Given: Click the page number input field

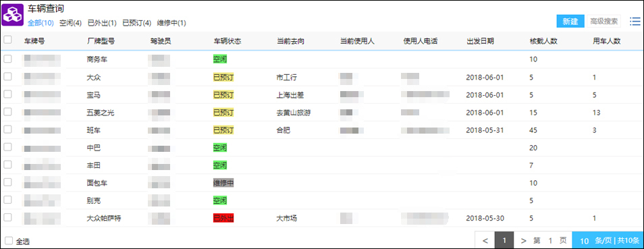Looking at the screenshot, I should pyautogui.click(x=550, y=241).
